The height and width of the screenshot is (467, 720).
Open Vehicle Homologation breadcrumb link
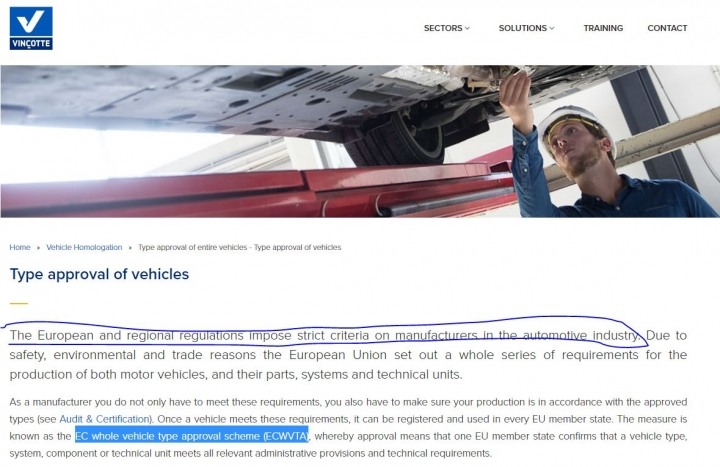pos(84,248)
